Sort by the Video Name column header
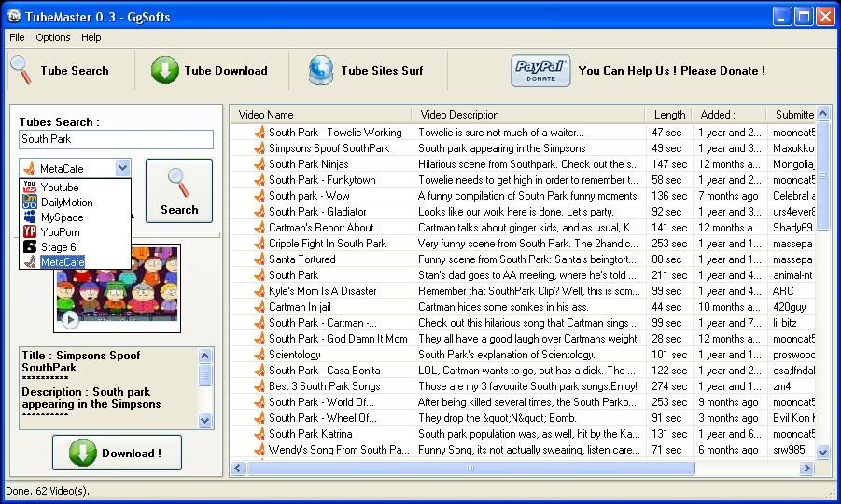Viewport: 841px width, 504px height. 321,115
